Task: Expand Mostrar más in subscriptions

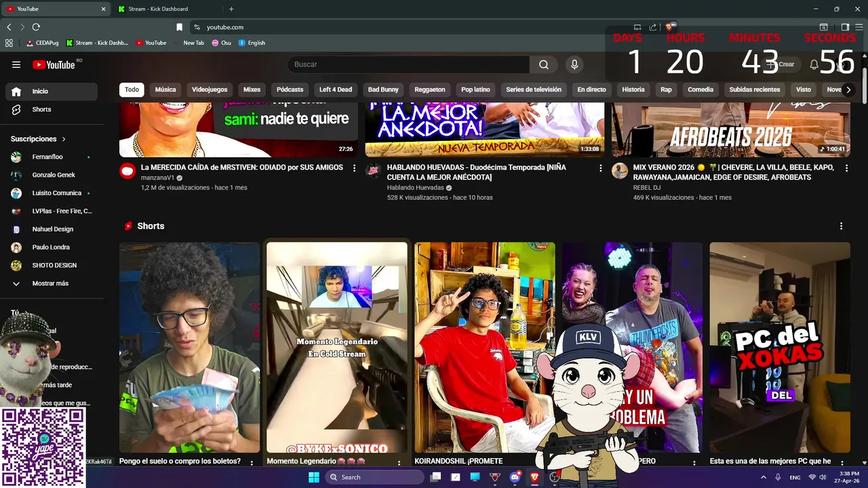Action: point(52,283)
